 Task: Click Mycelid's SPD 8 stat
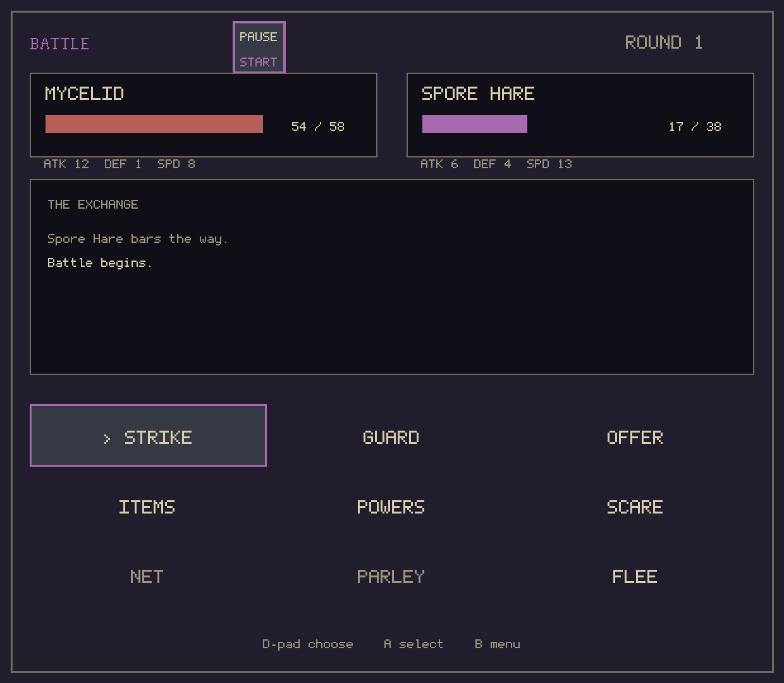click(176, 164)
